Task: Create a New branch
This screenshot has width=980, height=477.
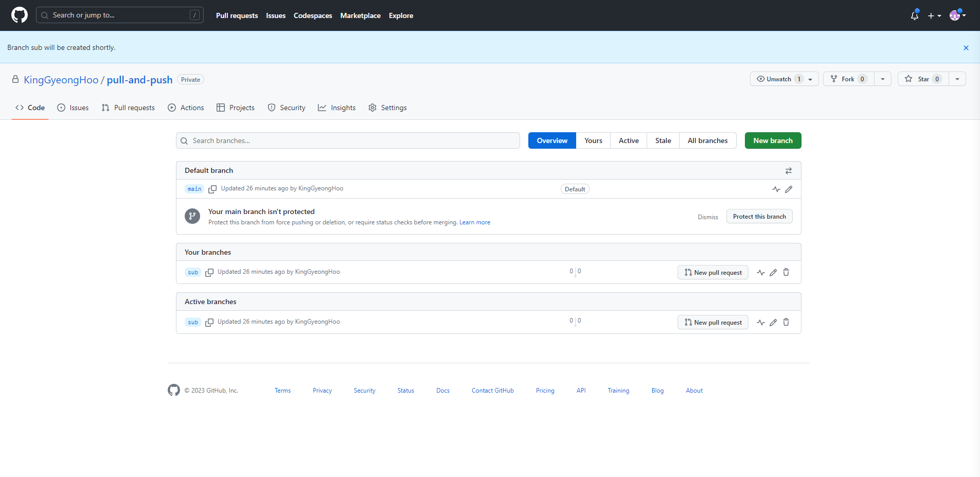Action: [773, 140]
